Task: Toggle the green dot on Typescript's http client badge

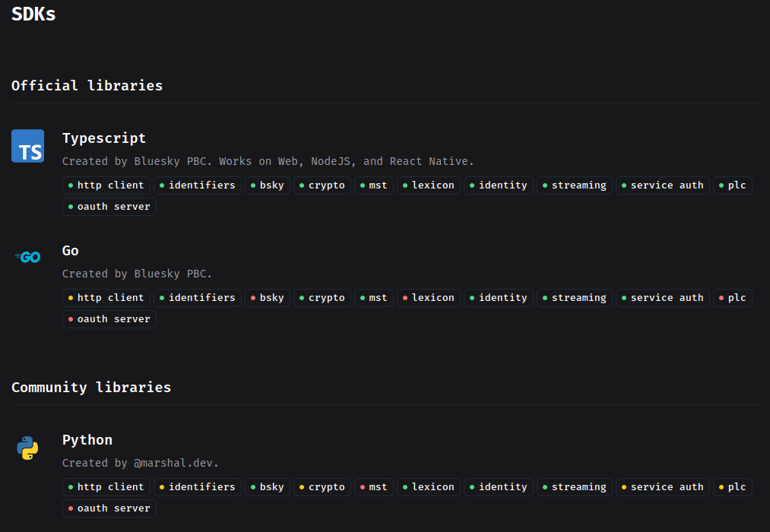Action: pos(72,185)
